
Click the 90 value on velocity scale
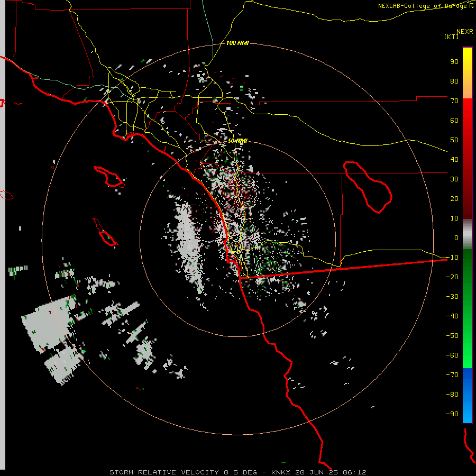click(454, 62)
